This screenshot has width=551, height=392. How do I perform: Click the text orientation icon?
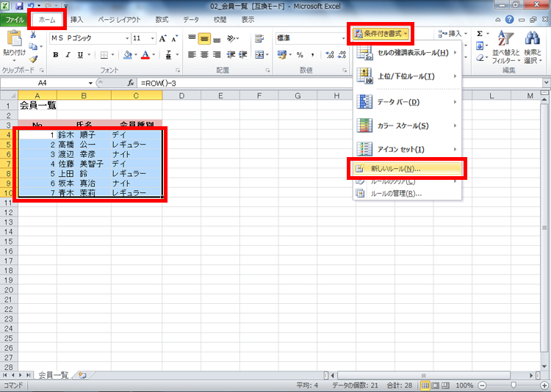pos(231,38)
